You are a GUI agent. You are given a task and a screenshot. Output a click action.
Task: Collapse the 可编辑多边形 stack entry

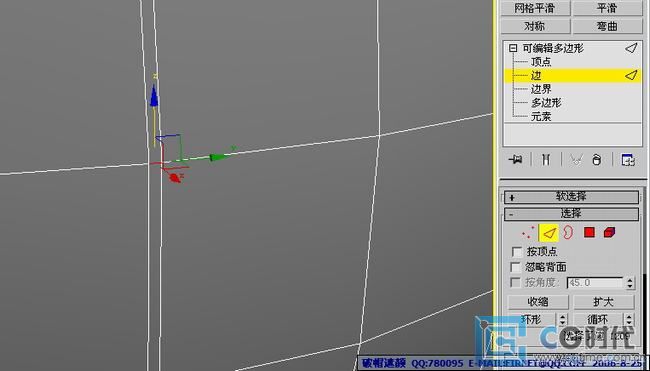pyautogui.click(x=513, y=48)
